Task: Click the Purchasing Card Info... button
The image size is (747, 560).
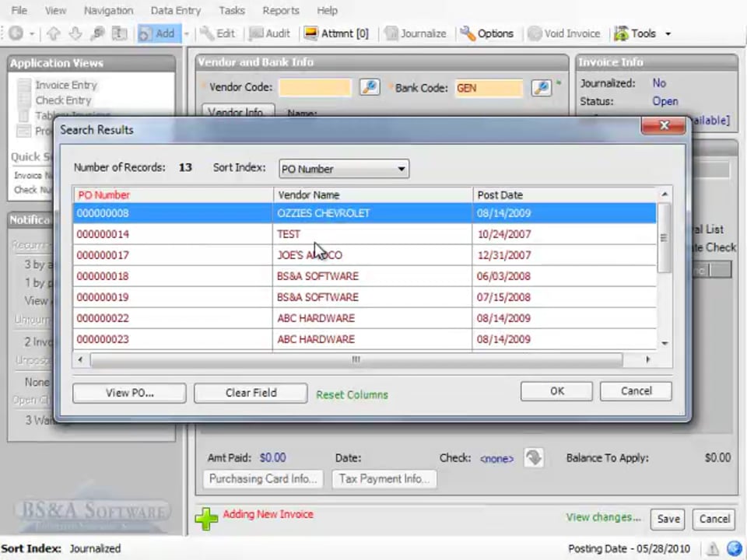Action: 263,478
